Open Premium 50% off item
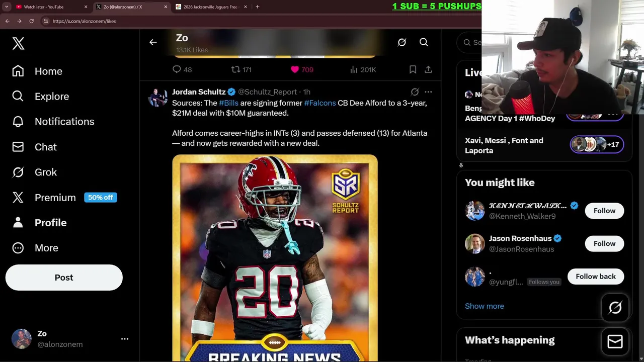Viewport: 644px width, 362px height. [x=64, y=198]
